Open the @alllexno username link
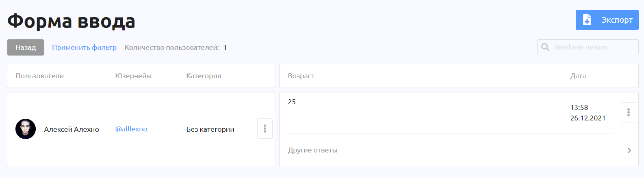Viewport: 644px width, 178px height. [131, 129]
